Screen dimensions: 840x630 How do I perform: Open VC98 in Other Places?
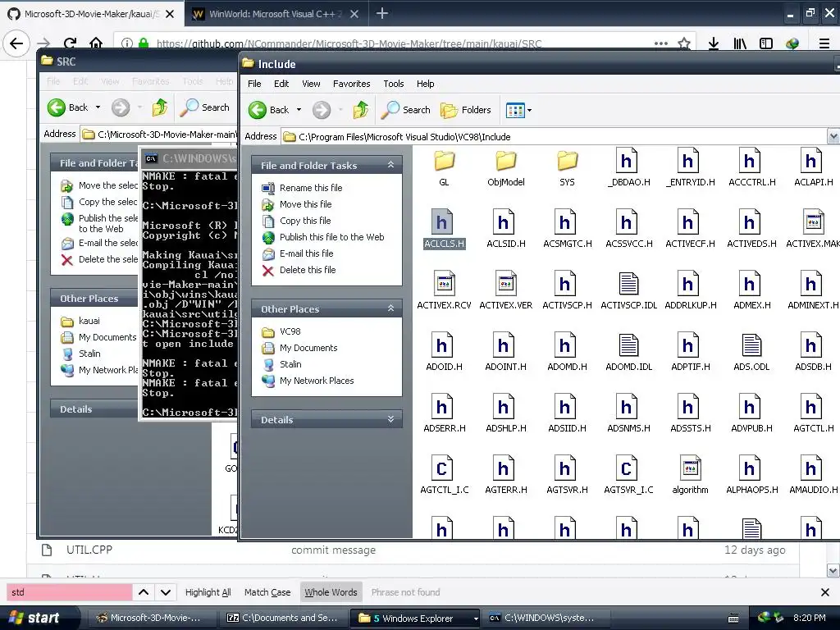(290, 331)
